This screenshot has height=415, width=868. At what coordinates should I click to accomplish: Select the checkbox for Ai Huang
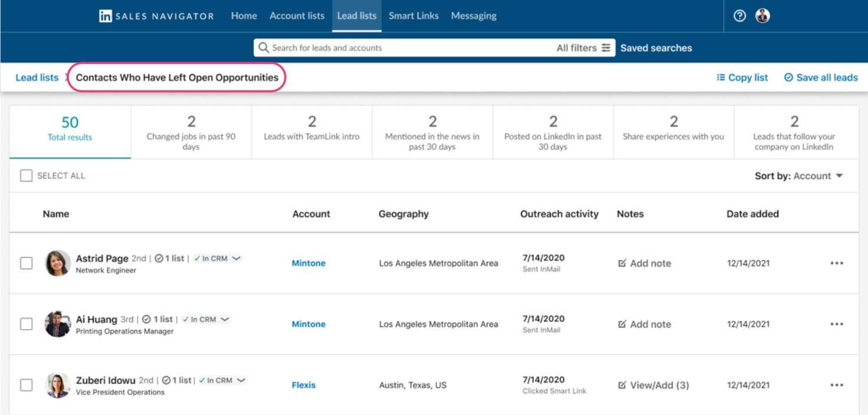point(26,324)
